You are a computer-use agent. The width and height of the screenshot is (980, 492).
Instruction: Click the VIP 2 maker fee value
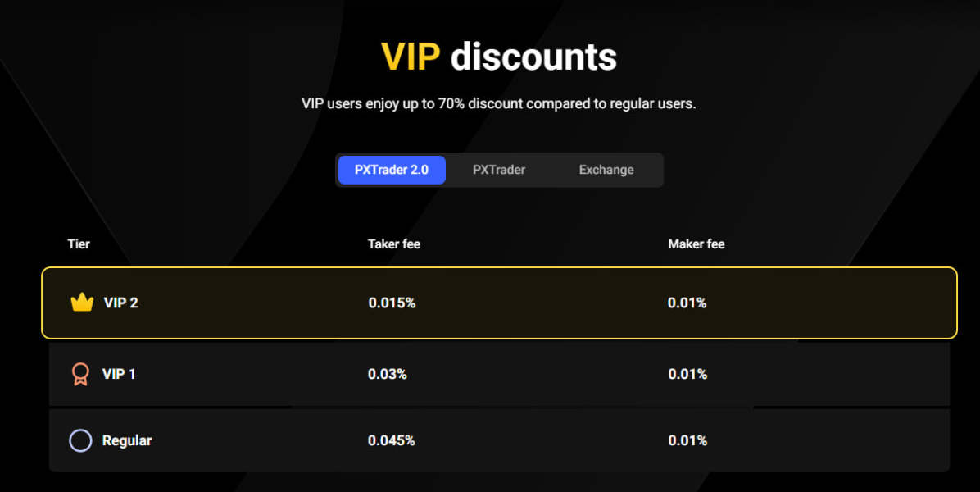click(687, 303)
